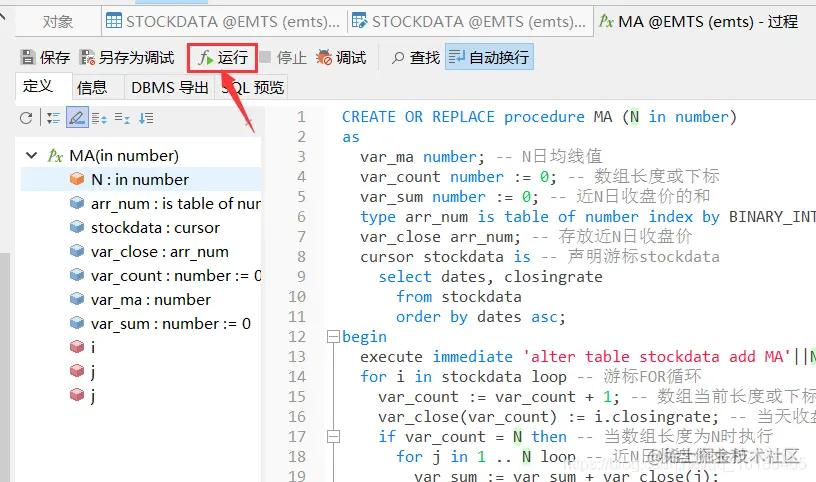
Task: Click 'var_close arr_num;' on line 7
Action: (440, 237)
